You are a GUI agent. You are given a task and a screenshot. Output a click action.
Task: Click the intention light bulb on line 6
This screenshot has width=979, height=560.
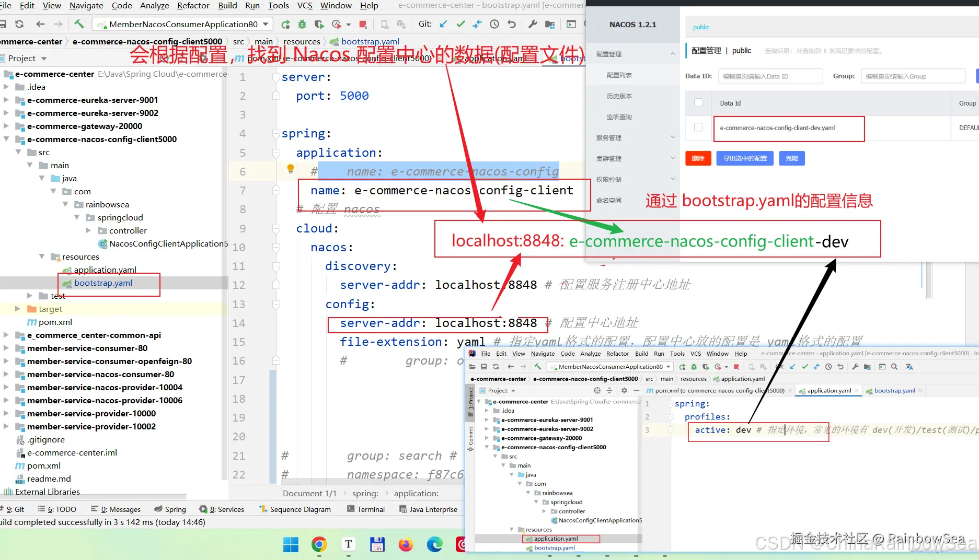coord(291,169)
